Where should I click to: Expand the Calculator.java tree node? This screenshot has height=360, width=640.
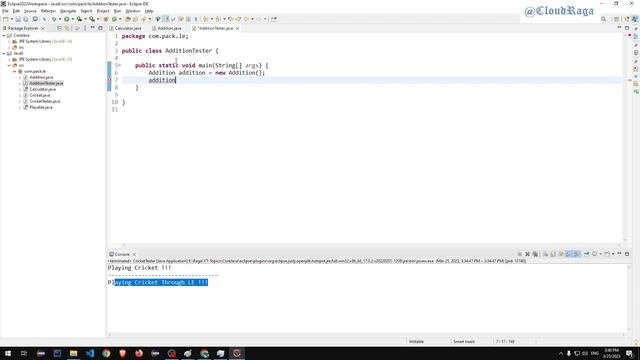20,89
